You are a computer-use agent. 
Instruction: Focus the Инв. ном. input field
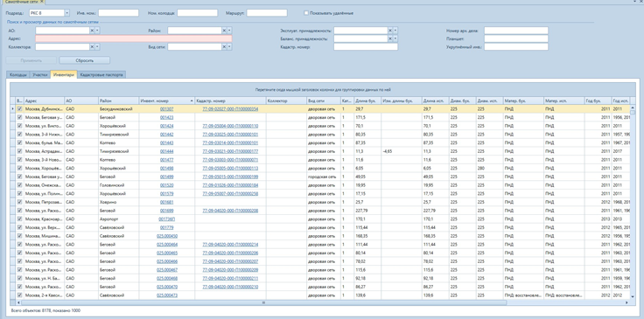coord(118,13)
